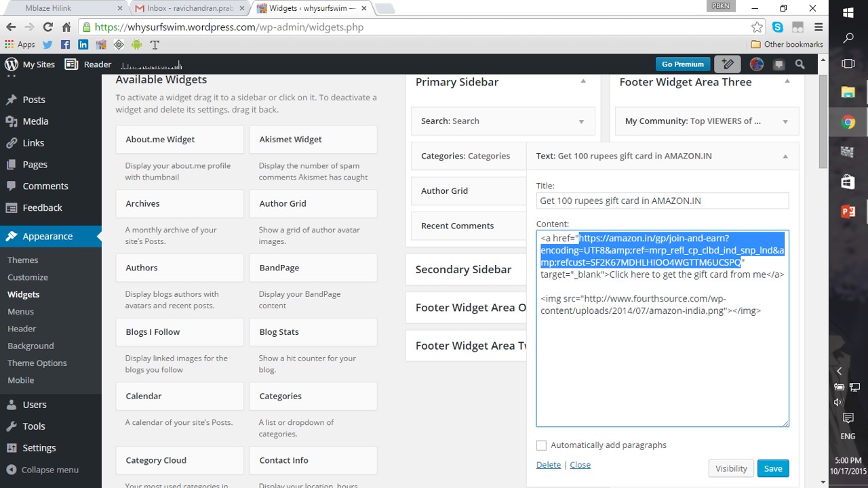Click the browser home button
The image size is (868, 488).
click(x=66, y=27)
